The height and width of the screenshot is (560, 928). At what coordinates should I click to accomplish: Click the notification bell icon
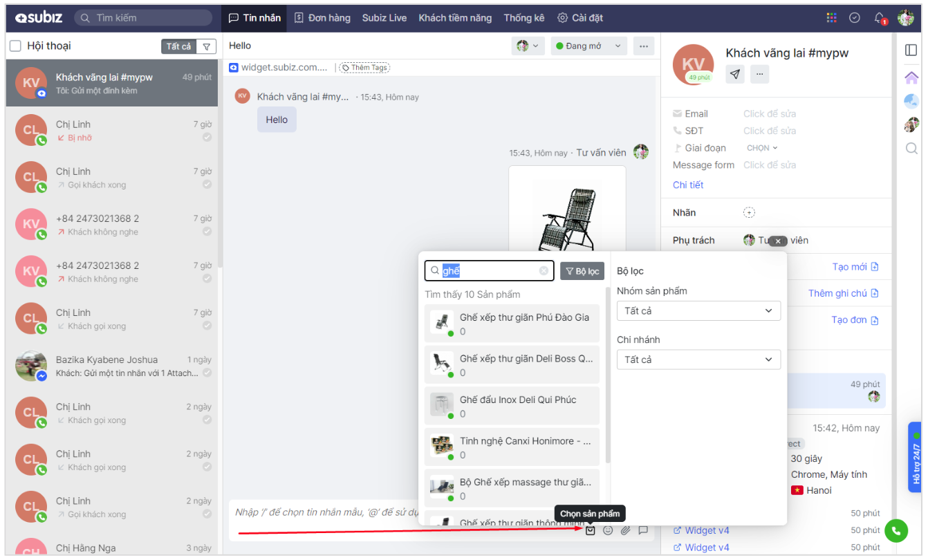[879, 18]
